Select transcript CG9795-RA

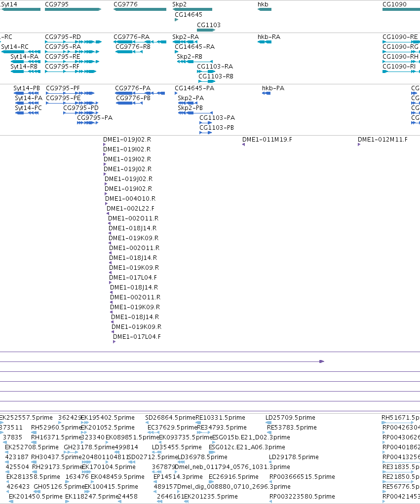[x=63, y=47]
